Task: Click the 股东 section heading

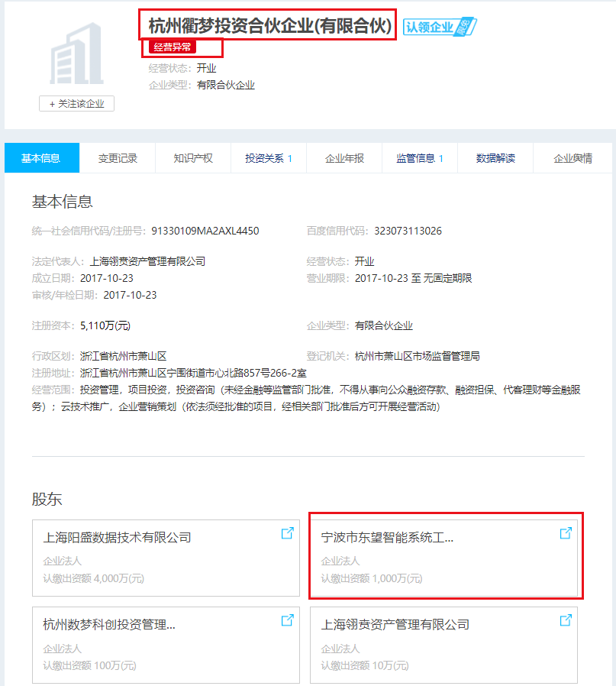Action: (x=47, y=499)
